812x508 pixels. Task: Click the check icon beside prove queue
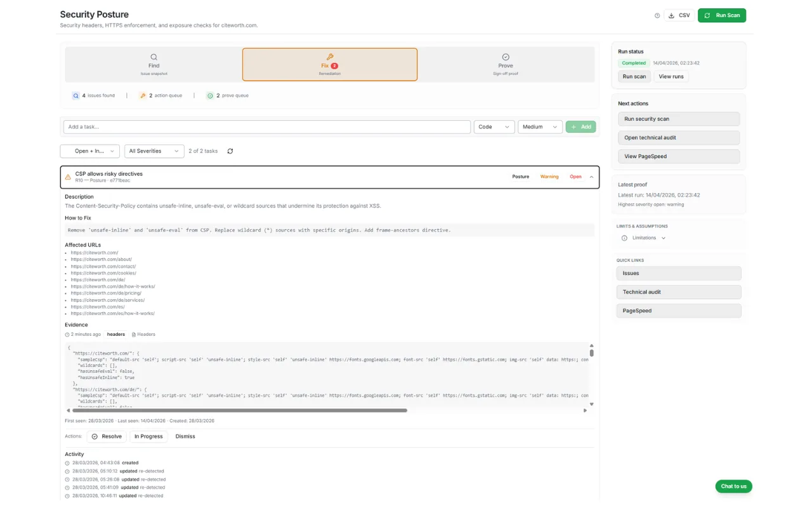(210, 96)
